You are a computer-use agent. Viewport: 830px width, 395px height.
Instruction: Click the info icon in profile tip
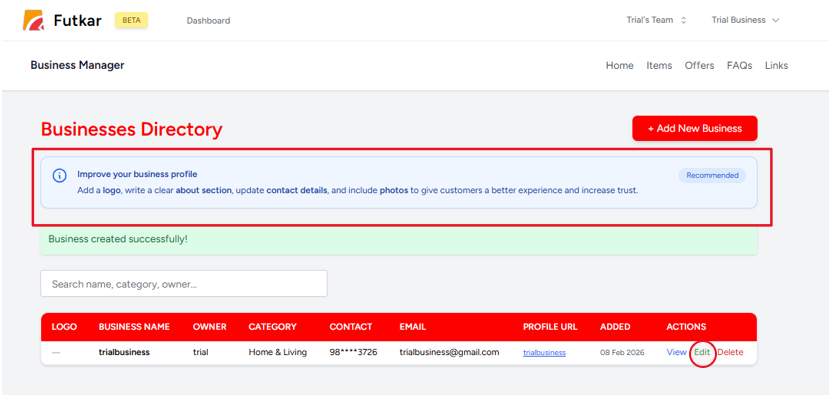pos(59,175)
